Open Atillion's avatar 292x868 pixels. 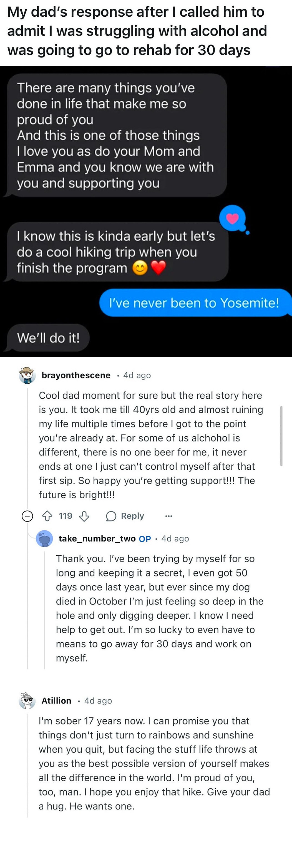[x=27, y=701]
